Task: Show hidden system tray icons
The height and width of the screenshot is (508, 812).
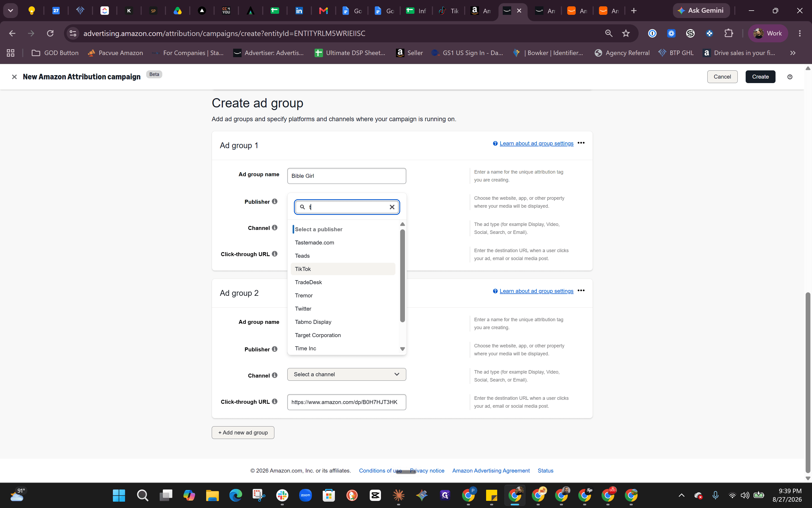Action: pyautogui.click(x=681, y=495)
